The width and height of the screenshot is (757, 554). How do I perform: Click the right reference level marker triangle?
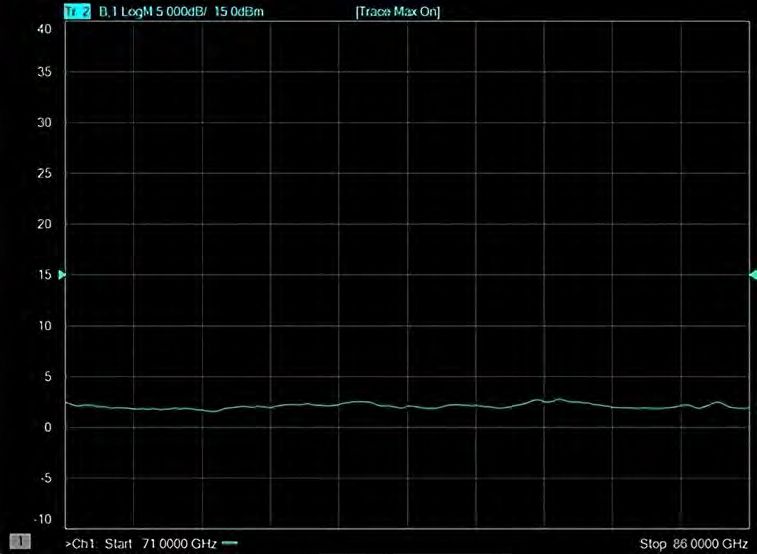pyautogui.click(x=752, y=274)
